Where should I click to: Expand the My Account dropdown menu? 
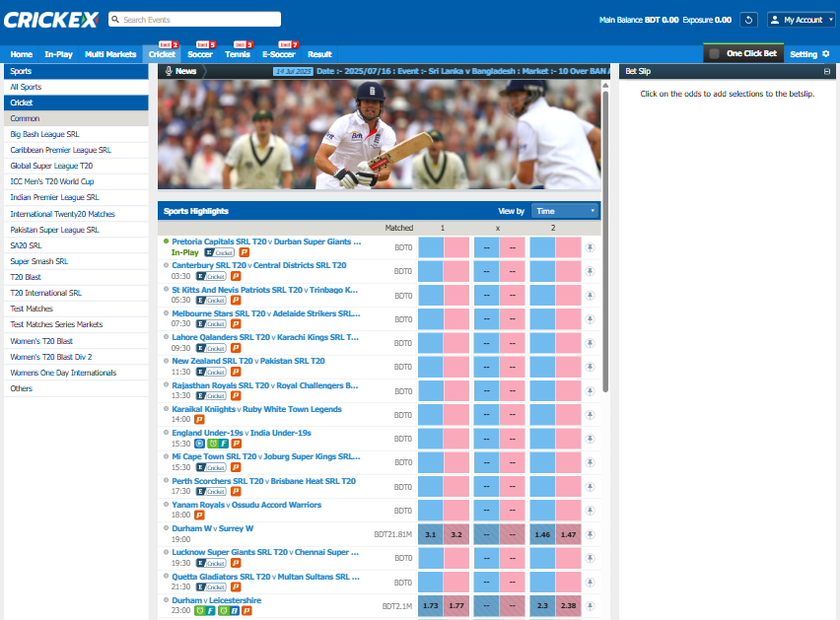click(831, 20)
